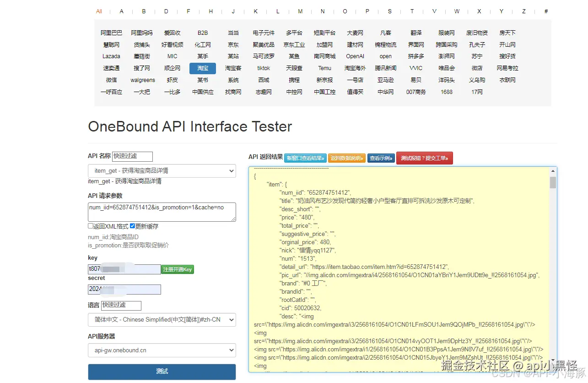Viewport: 588px width, 383px height.
Task: Open the api-gw.onebound.cn server dropdown
Action: (162, 350)
